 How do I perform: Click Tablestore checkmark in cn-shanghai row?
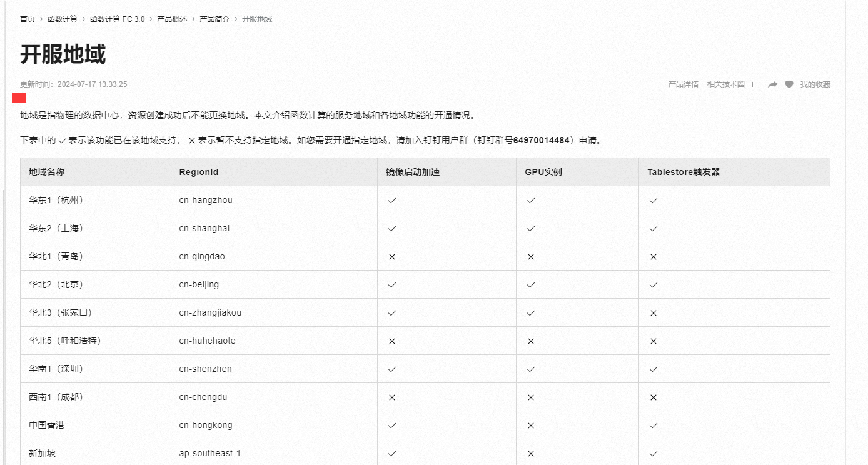[x=654, y=229]
